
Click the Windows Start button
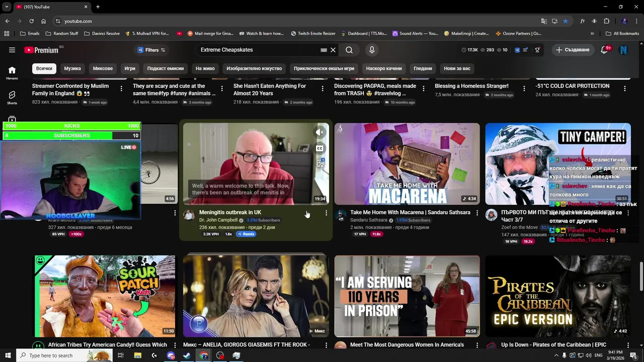(8, 355)
